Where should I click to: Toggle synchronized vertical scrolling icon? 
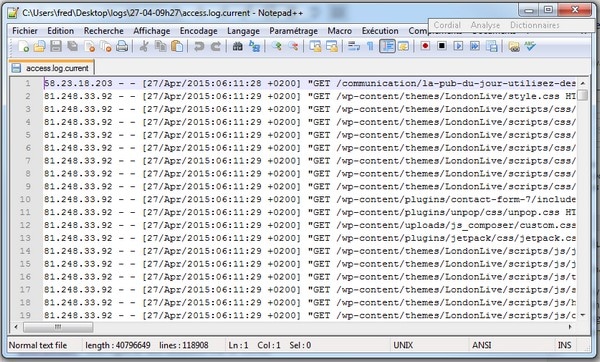315,47
